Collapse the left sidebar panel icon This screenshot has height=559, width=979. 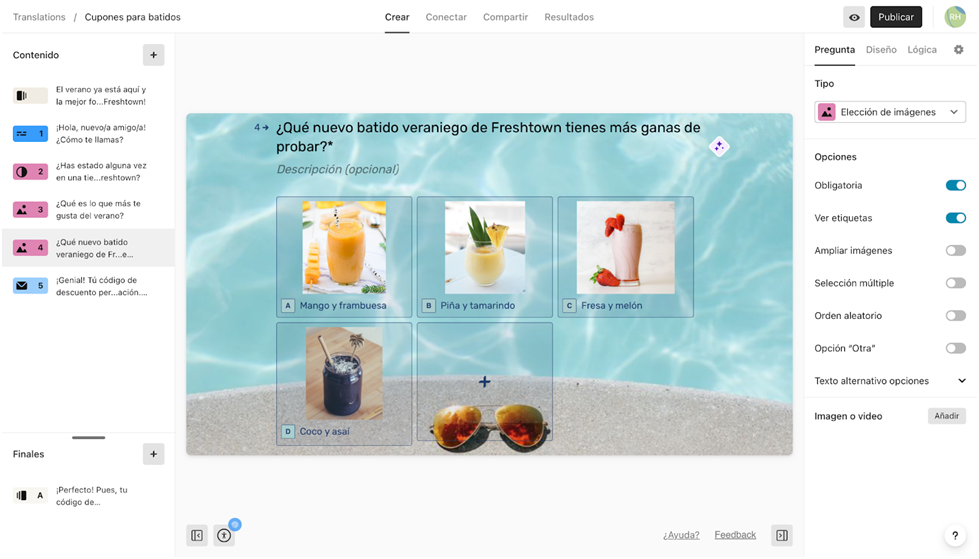click(x=197, y=535)
